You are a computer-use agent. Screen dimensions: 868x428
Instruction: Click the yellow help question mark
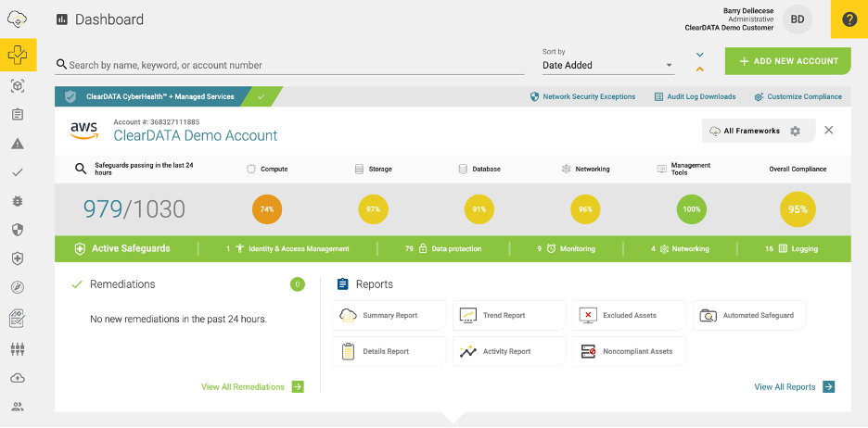[849, 19]
